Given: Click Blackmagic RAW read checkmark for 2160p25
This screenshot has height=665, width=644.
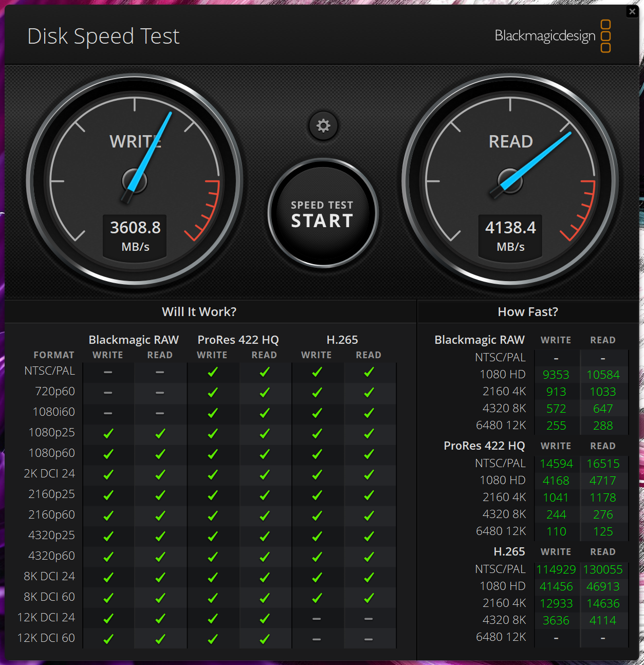Looking at the screenshot, I should (160, 495).
